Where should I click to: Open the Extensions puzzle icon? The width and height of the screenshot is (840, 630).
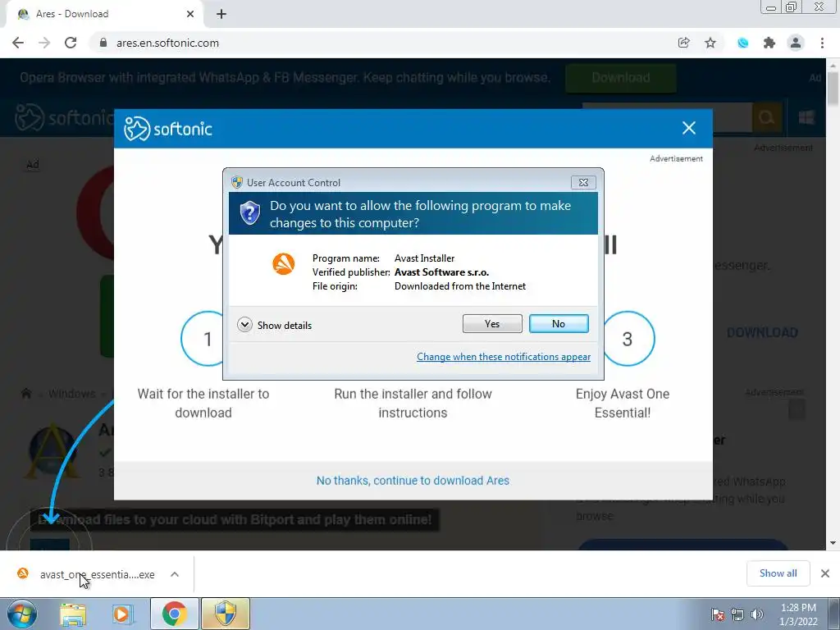[769, 43]
